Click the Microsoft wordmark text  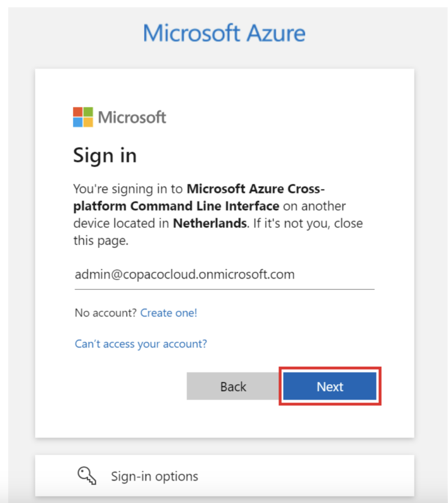[132, 118]
